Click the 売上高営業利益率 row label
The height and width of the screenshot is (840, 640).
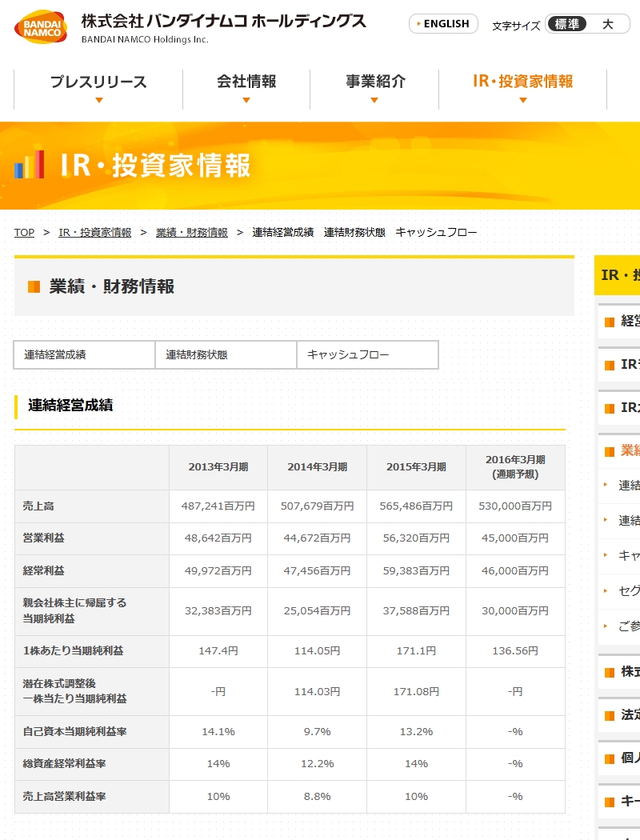pos(64,797)
